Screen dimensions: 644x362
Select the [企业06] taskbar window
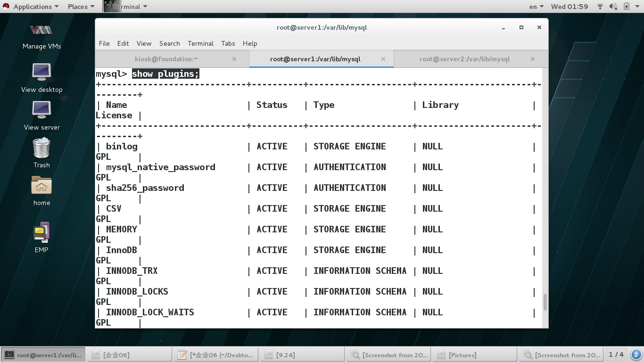(x=129, y=354)
